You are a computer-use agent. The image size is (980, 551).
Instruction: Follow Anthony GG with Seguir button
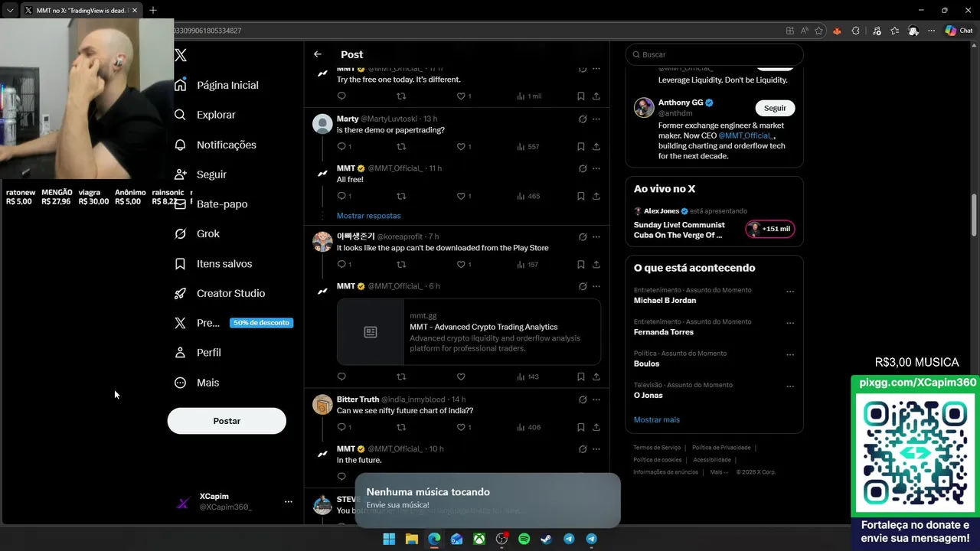[775, 108]
